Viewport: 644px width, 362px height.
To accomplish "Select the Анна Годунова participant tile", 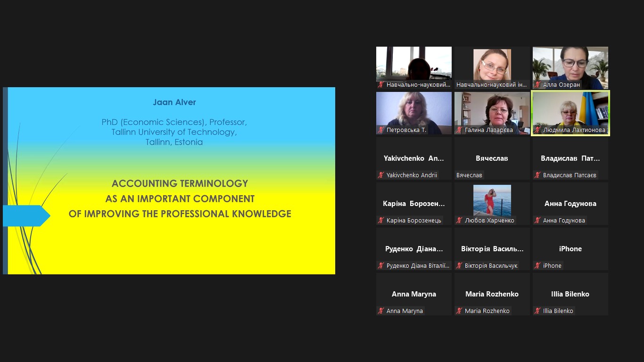I will (570, 204).
